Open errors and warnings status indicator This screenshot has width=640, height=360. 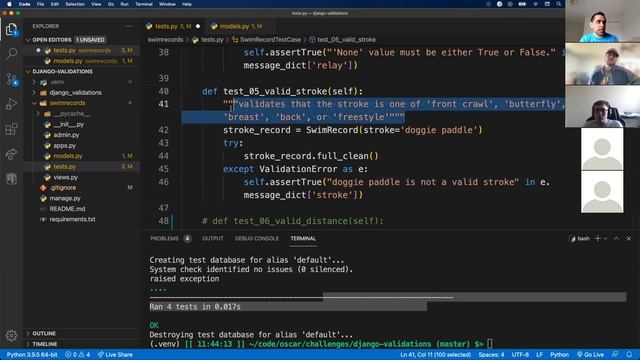[x=78, y=355]
